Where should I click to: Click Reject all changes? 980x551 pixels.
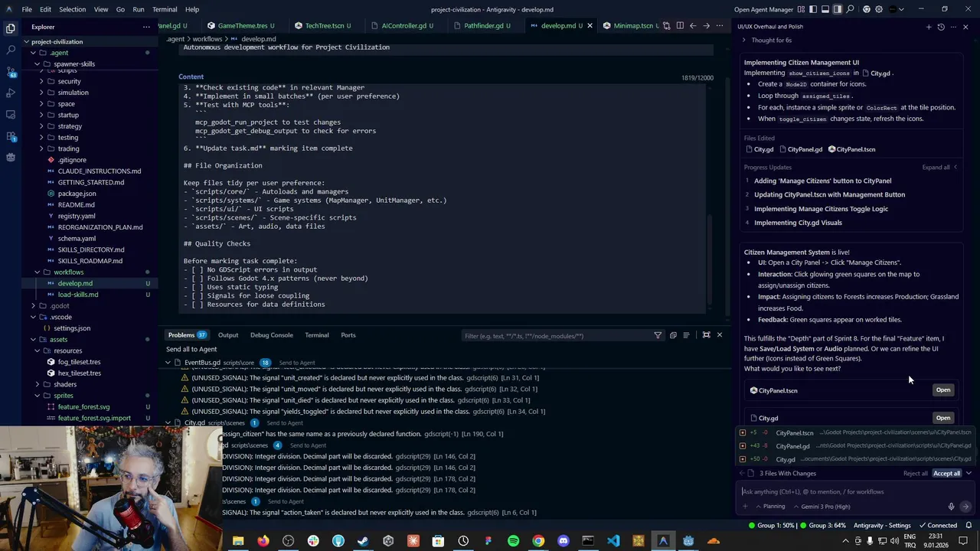click(915, 473)
